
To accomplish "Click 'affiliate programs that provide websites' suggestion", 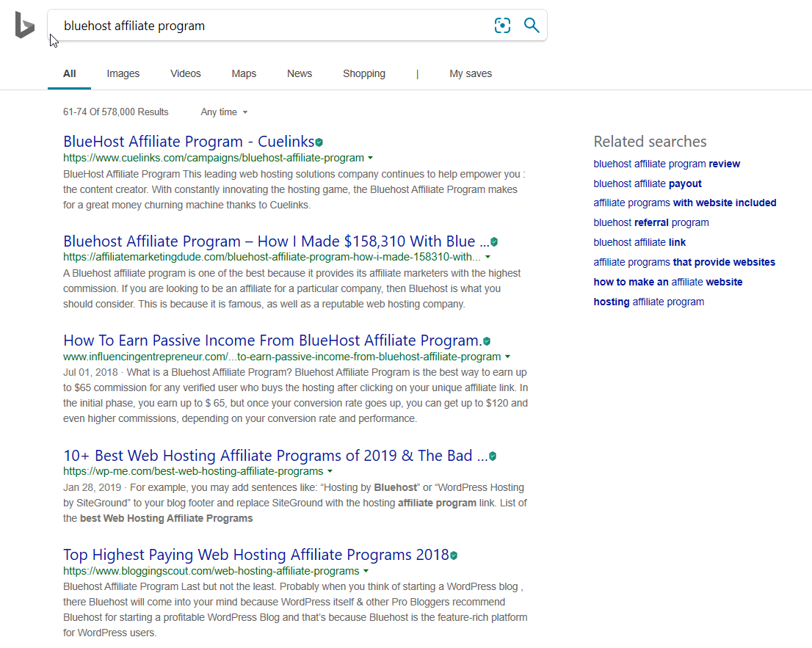I will [684, 263].
